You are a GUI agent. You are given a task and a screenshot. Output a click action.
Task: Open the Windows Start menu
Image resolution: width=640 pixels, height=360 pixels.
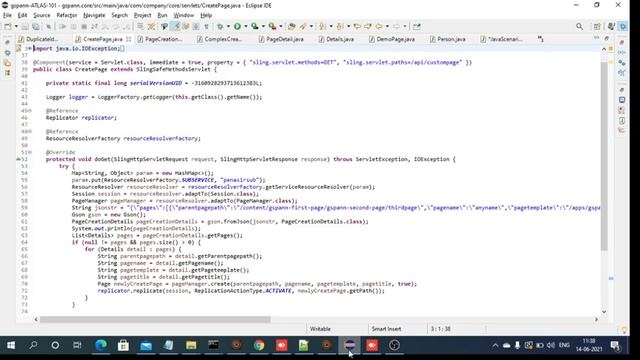[x=11, y=345]
